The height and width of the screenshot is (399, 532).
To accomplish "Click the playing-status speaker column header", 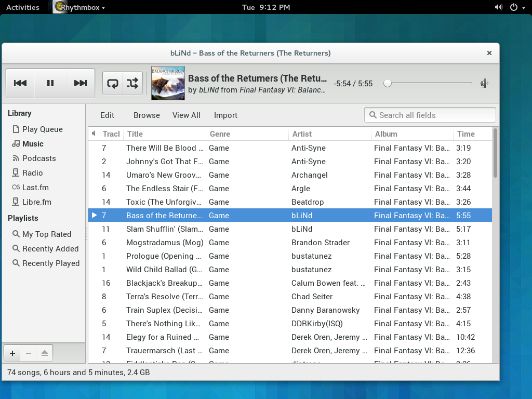I will [x=94, y=134].
